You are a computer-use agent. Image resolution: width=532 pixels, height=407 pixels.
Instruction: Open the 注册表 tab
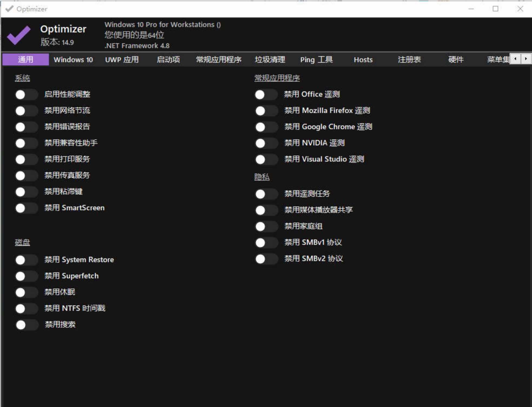409,59
